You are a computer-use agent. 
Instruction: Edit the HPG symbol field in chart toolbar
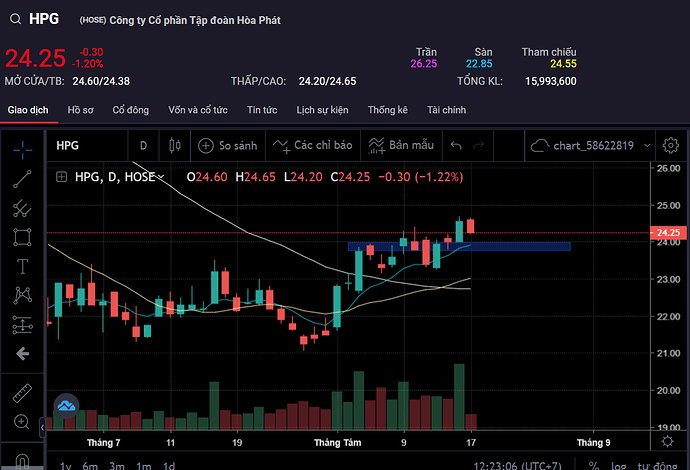coord(87,145)
